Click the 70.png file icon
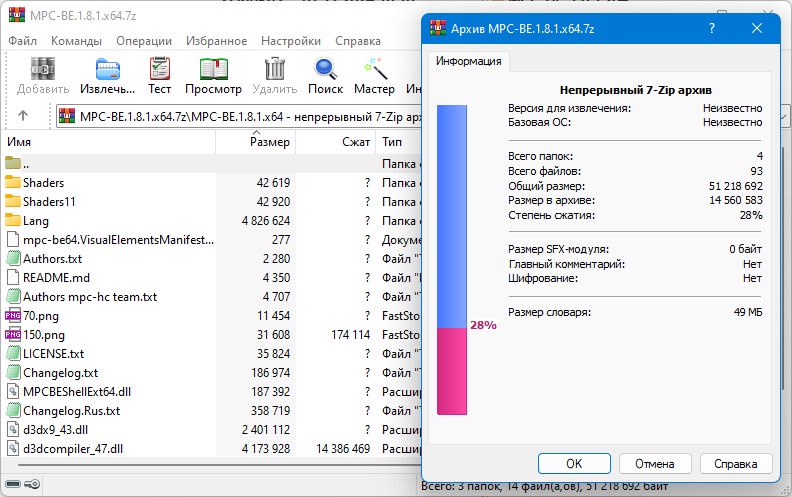Image resolution: width=792 pixels, height=497 pixels. [x=13, y=316]
